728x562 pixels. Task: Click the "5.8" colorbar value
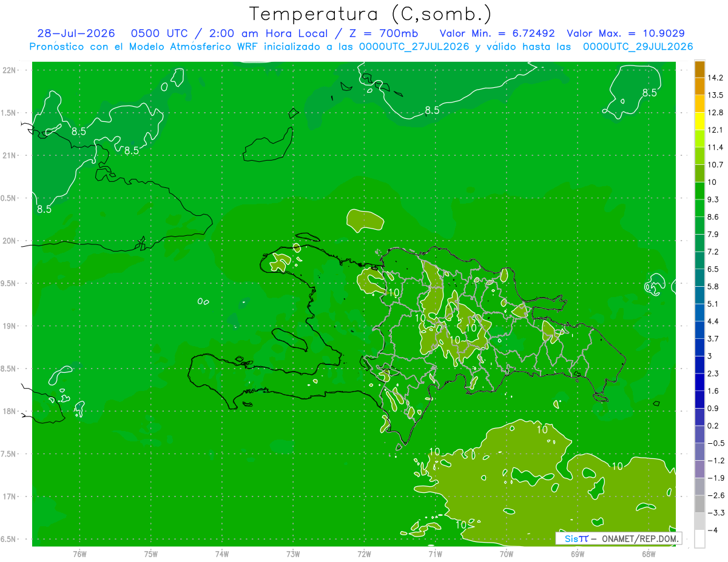714,286
